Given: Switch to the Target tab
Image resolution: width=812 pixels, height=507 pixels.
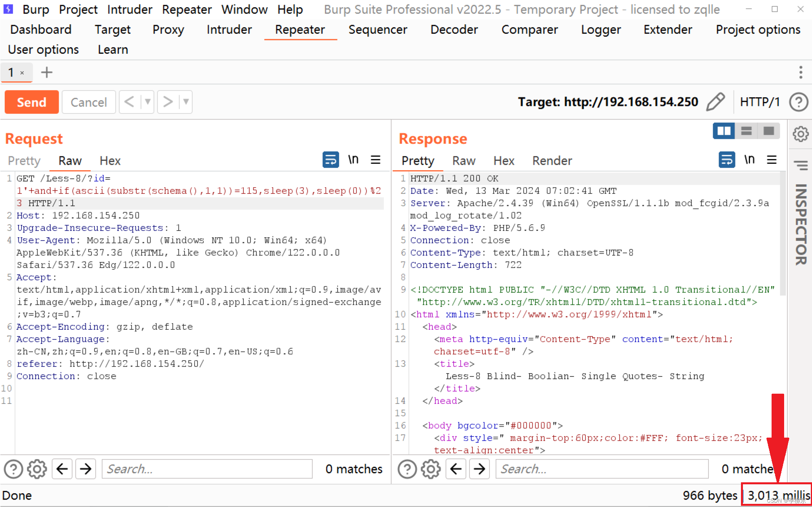Looking at the screenshot, I should (x=113, y=30).
